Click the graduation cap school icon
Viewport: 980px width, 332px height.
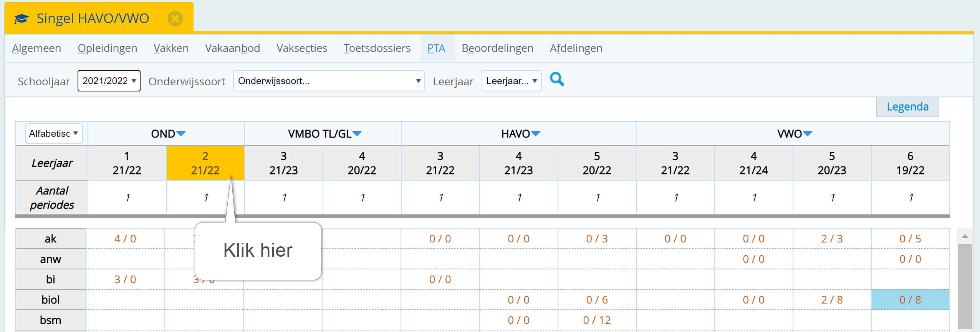(x=22, y=18)
